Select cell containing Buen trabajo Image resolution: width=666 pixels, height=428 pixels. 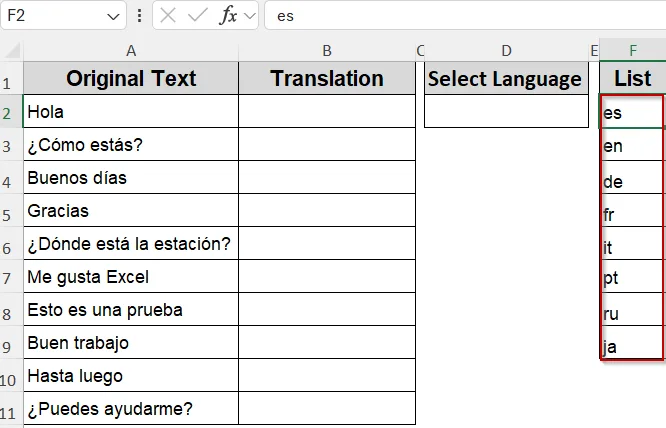[x=131, y=342]
